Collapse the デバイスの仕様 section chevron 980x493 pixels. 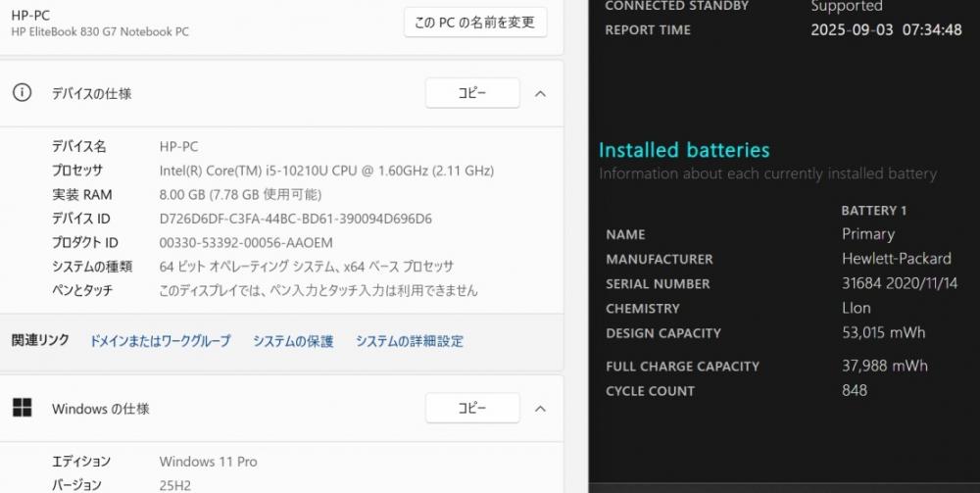point(540,93)
